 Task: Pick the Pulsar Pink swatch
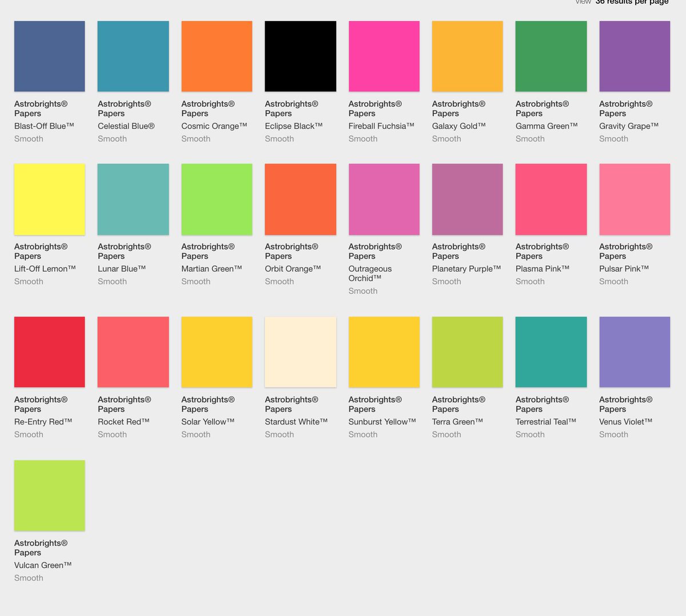[x=635, y=199]
